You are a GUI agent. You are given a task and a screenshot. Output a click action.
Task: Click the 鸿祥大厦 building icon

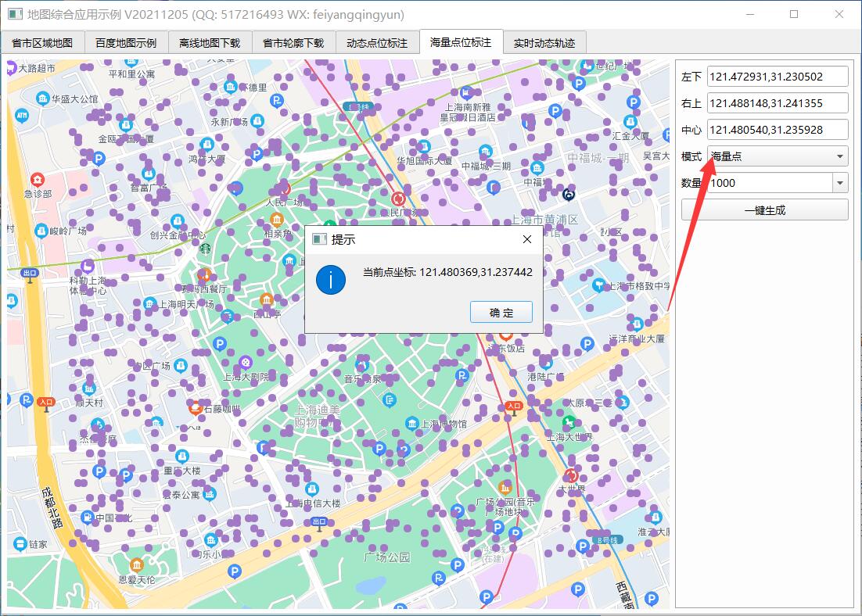pos(207,145)
